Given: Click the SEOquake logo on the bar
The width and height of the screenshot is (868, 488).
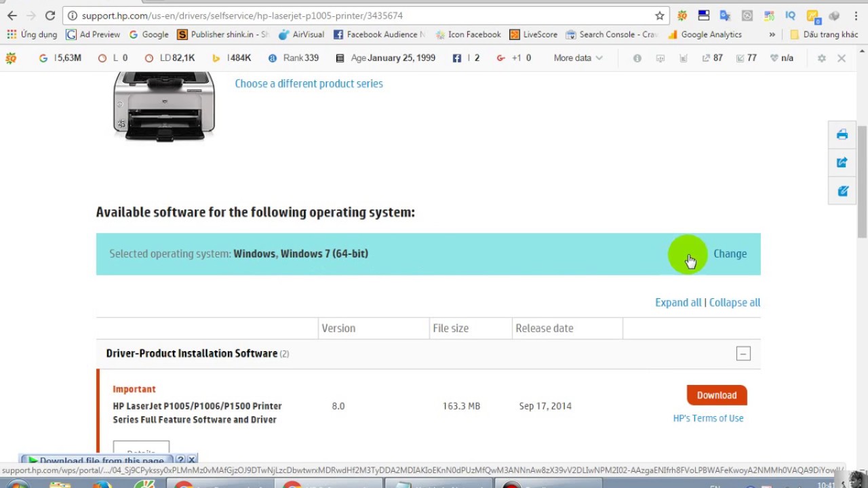Looking at the screenshot, I should pos(11,58).
